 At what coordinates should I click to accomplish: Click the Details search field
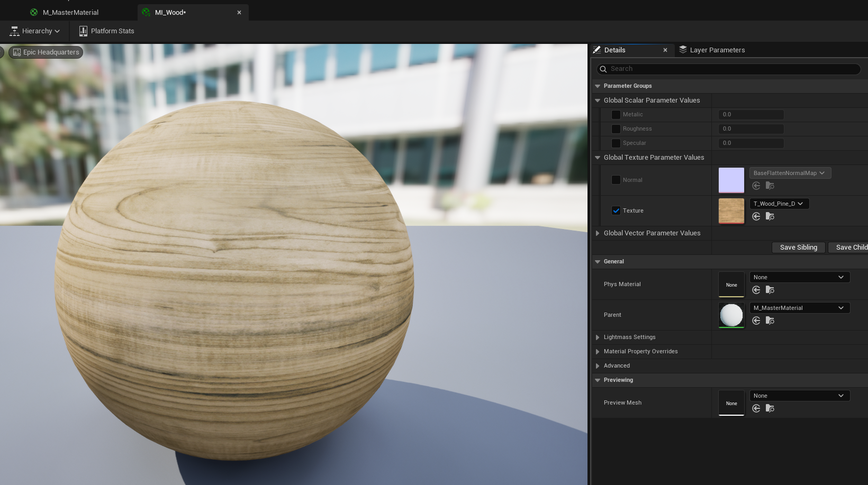pyautogui.click(x=728, y=69)
